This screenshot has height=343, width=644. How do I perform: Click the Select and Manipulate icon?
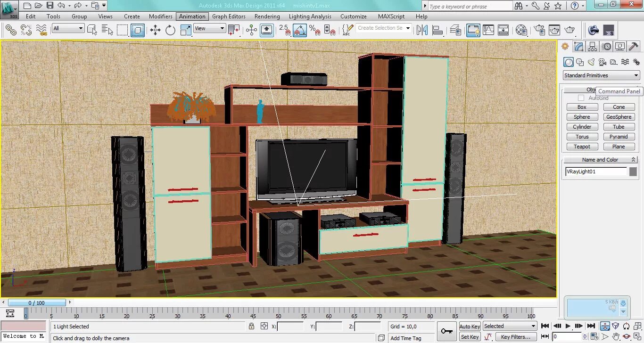coord(251,30)
